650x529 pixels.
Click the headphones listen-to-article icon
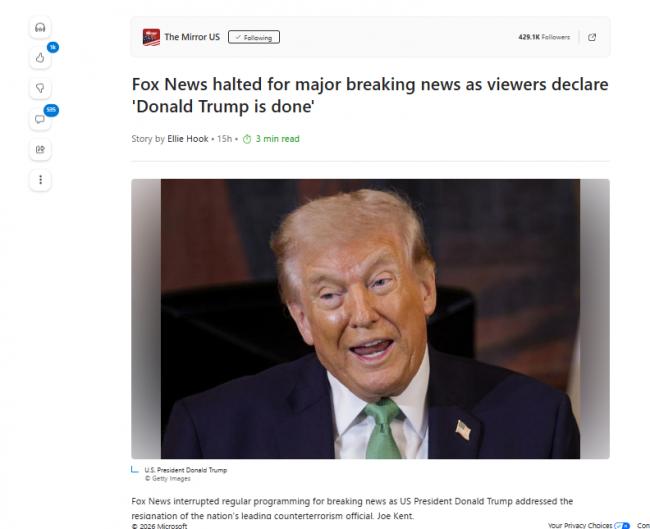tap(40, 28)
